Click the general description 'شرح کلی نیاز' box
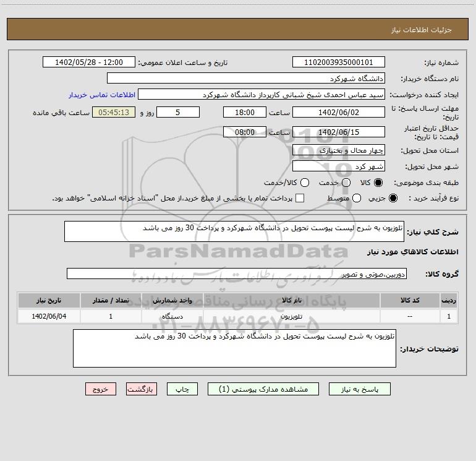This screenshot has width=476, height=461. click(x=234, y=231)
